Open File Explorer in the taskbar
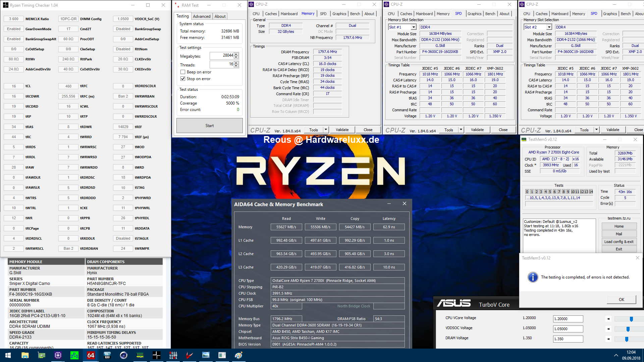This screenshot has height=362, width=644. (x=25, y=355)
